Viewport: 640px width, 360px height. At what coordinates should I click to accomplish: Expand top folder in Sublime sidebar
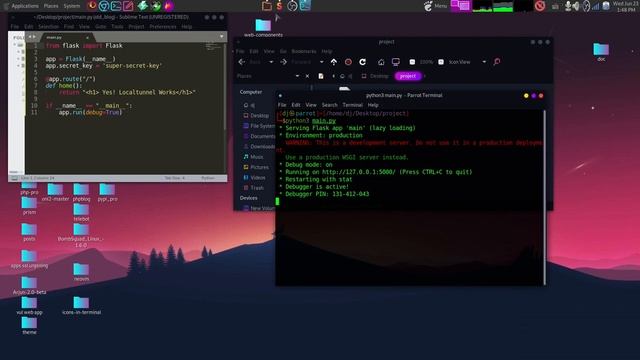(15, 45)
